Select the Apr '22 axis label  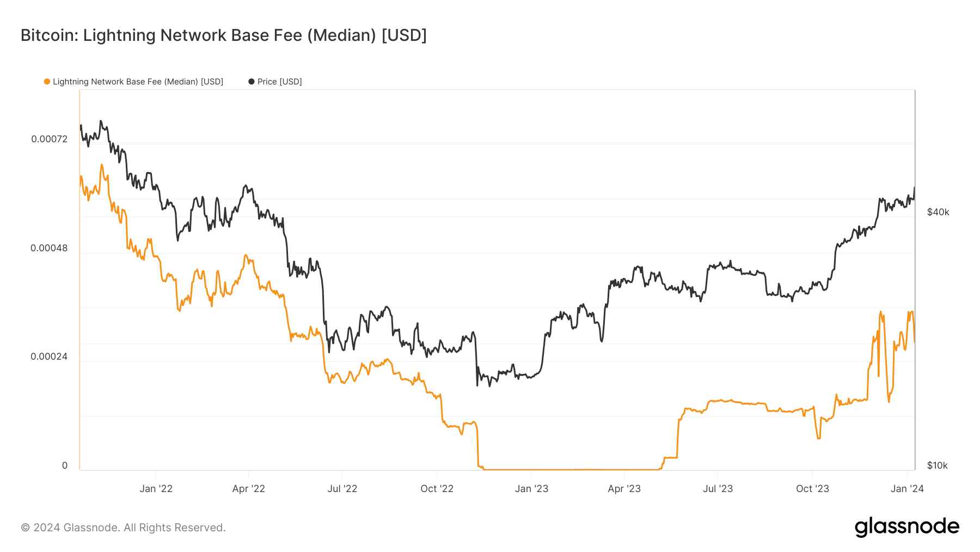coord(249,489)
